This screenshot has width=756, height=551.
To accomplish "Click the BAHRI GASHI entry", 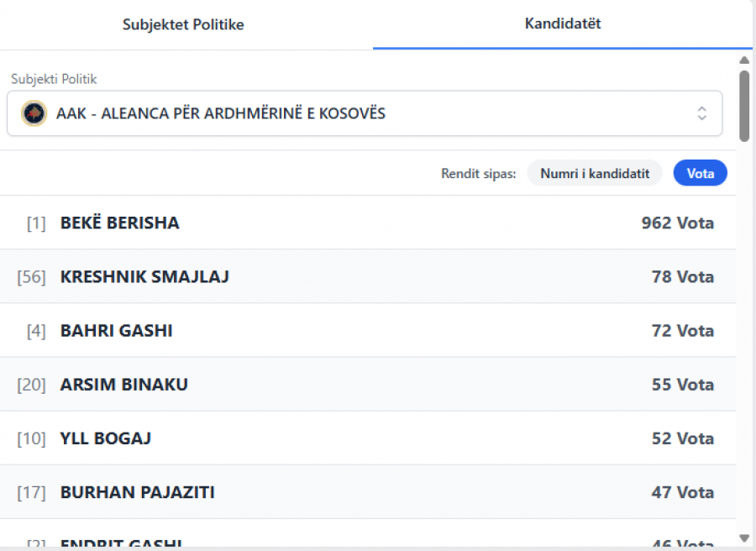I will (x=117, y=331).
